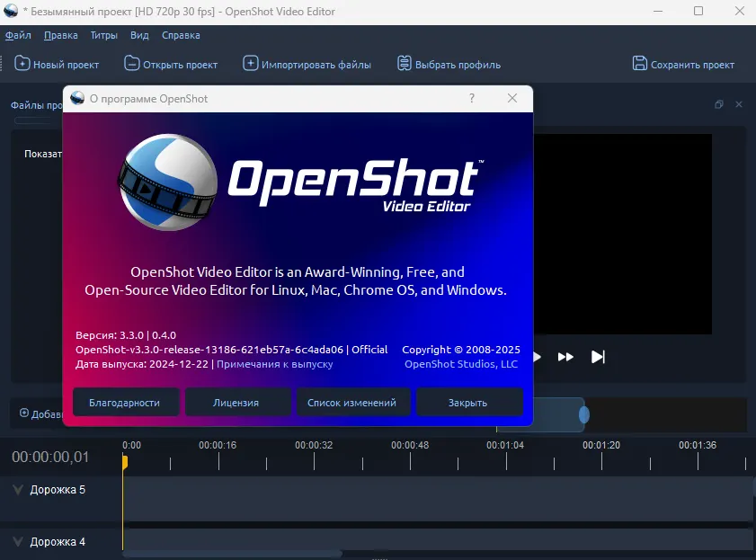The image size is (756, 560).
Task: Click Импортировать файлы import icon
Action: [250, 64]
